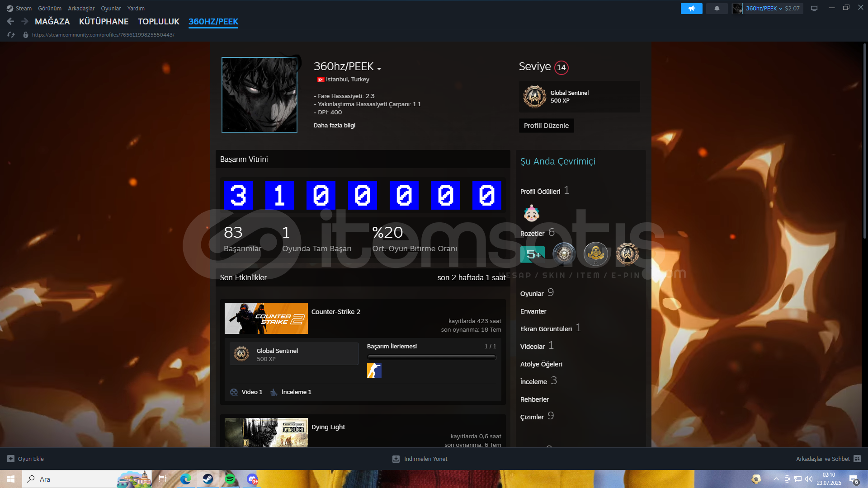Click the CS2 achievement icon
This screenshot has height=488, width=868.
click(374, 371)
